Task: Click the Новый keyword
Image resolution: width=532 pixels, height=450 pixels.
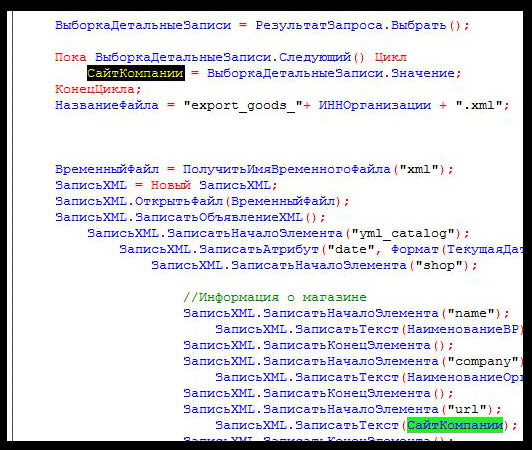Action: tap(171, 185)
